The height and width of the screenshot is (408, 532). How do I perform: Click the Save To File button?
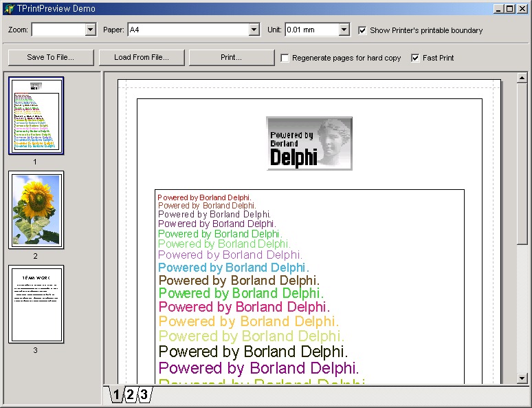(x=51, y=57)
